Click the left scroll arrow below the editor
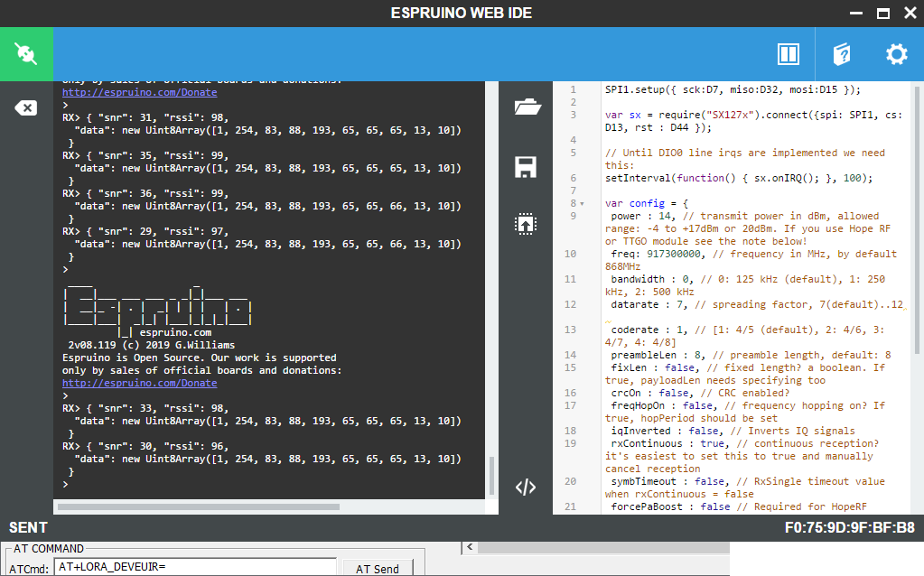The width and height of the screenshot is (924, 576). coord(470,547)
